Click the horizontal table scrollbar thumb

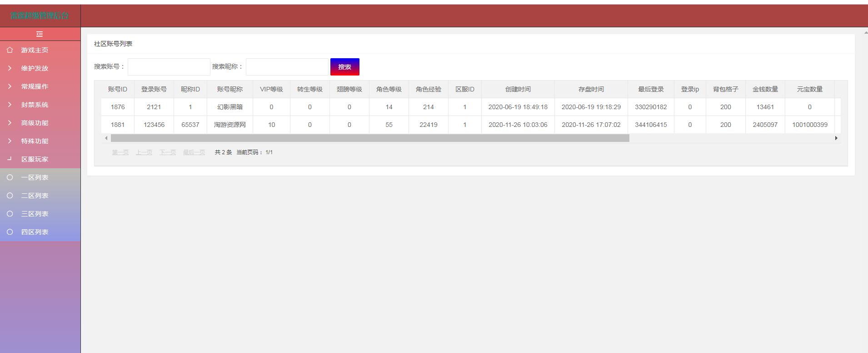[x=370, y=138]
